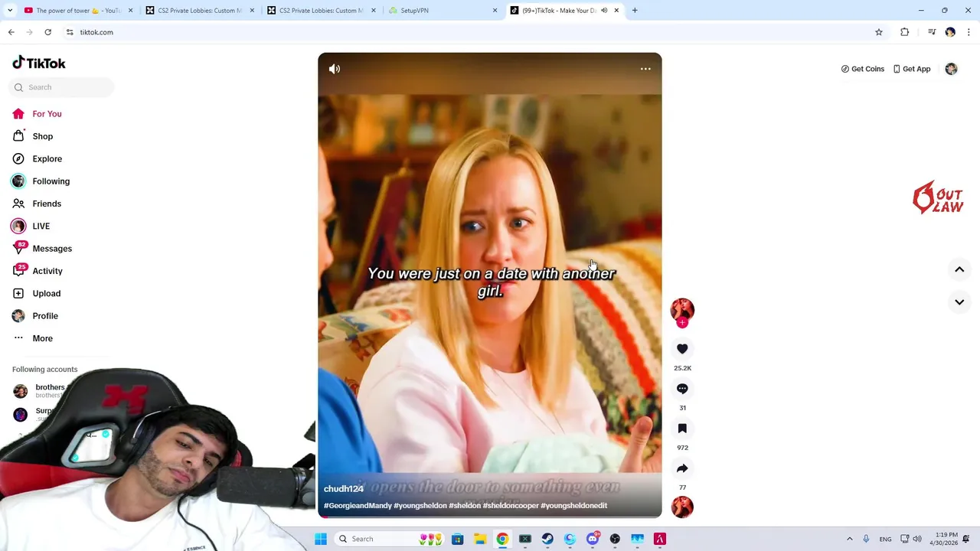Share the video with the arrow icon
Image resolution: width=980 pixels, height=551 pixels.
tap(682, 468)
